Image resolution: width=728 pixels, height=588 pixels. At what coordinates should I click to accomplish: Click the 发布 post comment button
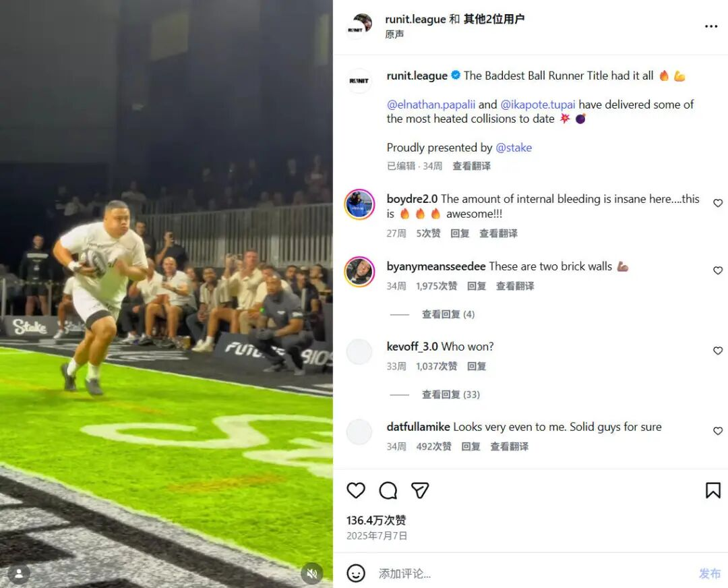[709, 573]
